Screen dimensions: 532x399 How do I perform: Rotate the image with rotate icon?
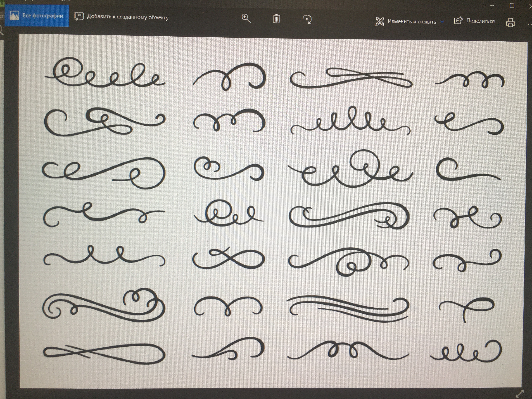[307, 19]
